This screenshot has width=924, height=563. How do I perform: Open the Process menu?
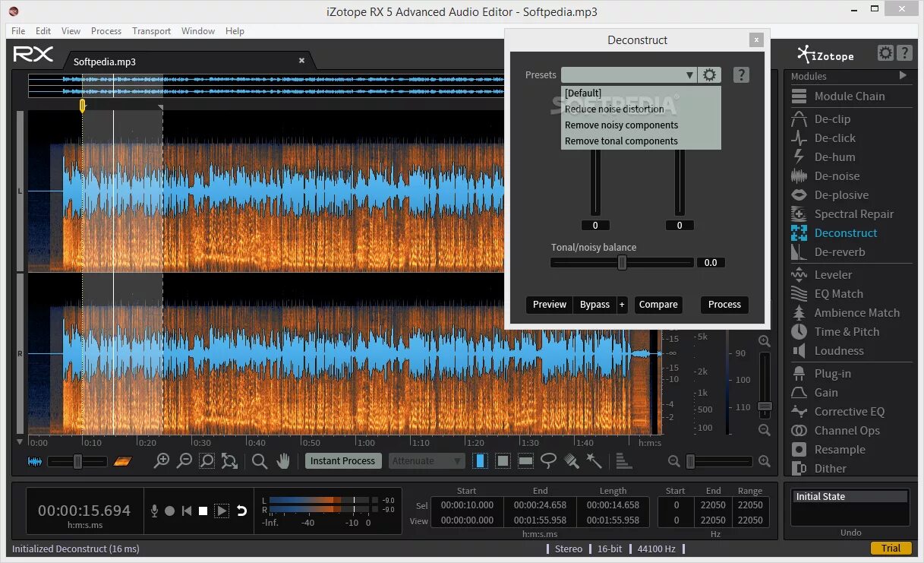[x=106, y=31]
